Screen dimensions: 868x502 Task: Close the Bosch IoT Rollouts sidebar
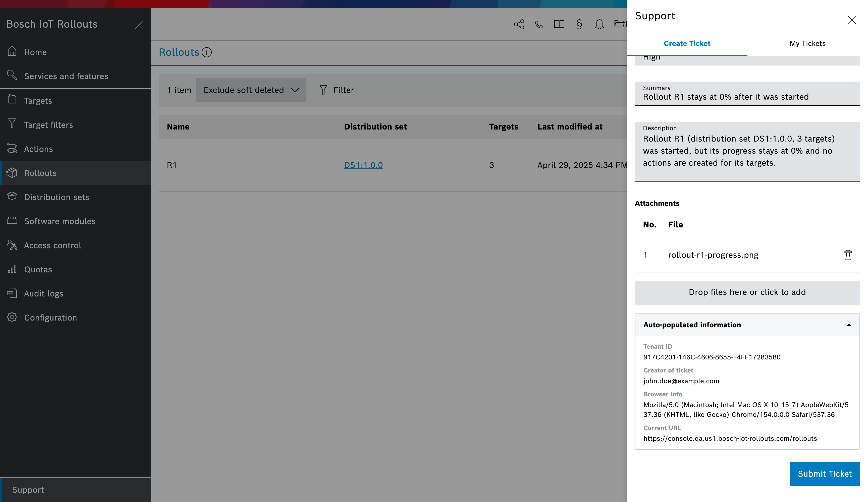point(138,25)
